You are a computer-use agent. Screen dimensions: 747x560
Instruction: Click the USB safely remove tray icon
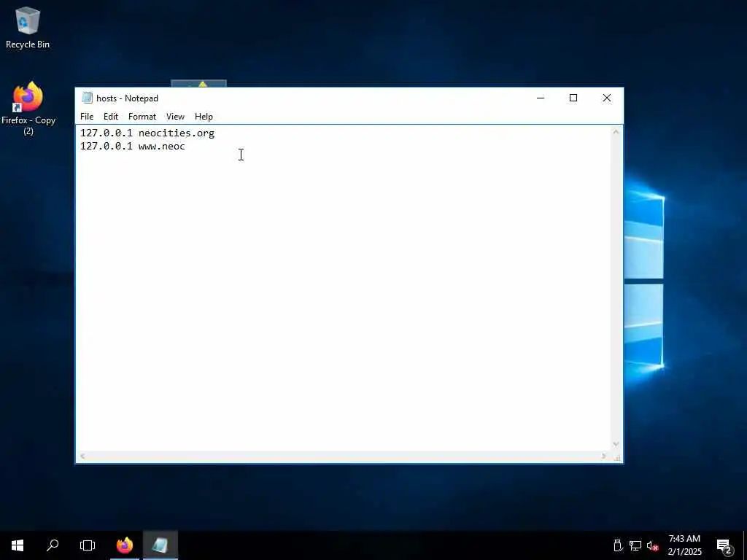point(618,545)
